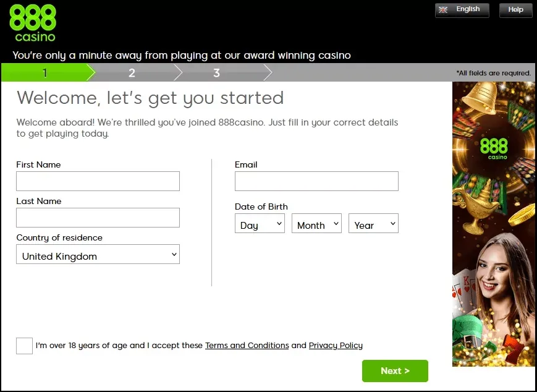
Task: Click the 'Welcome, let's get you started' heading
Action: coord(150,98)
